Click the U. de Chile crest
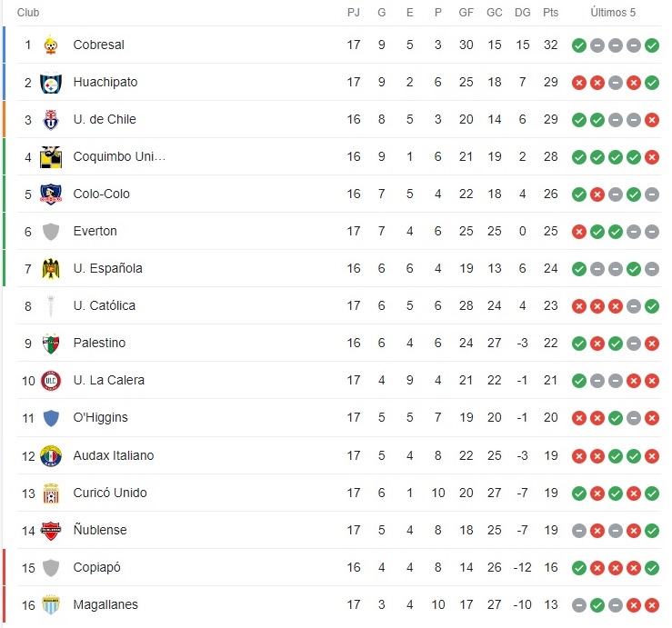This screenshot has width=672, height=628. pyautogui.click(x=51, y=119)
